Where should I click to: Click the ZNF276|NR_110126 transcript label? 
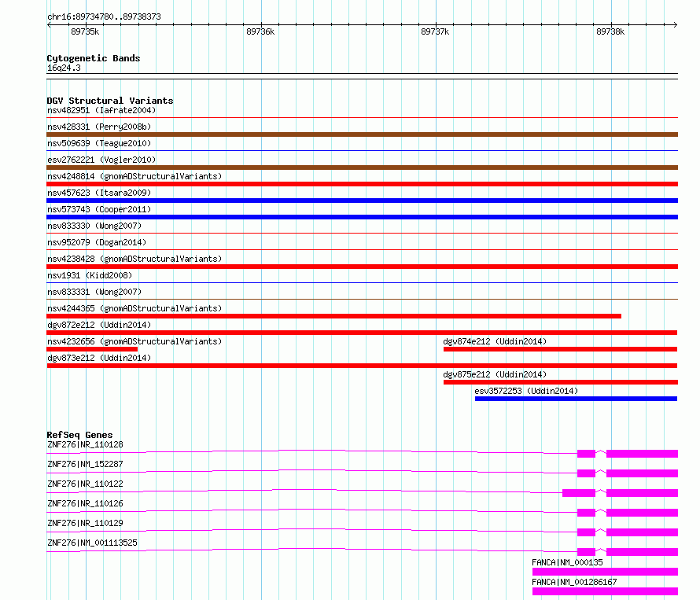pos(85,503)
